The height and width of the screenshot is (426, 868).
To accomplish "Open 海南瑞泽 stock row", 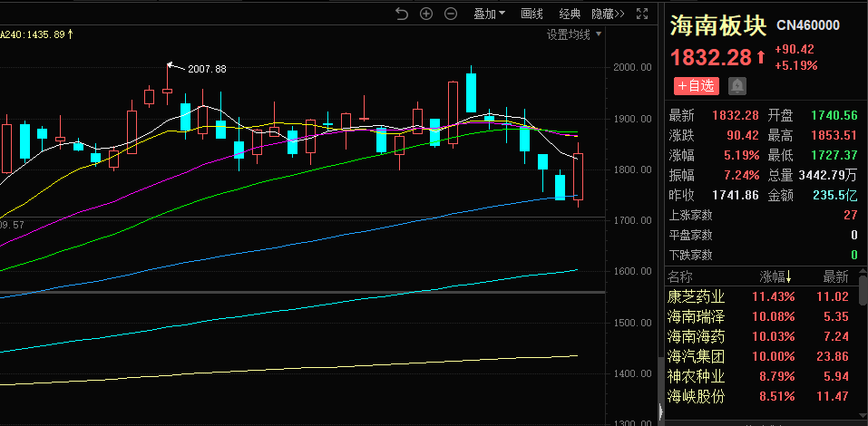I will coord(697,316).
